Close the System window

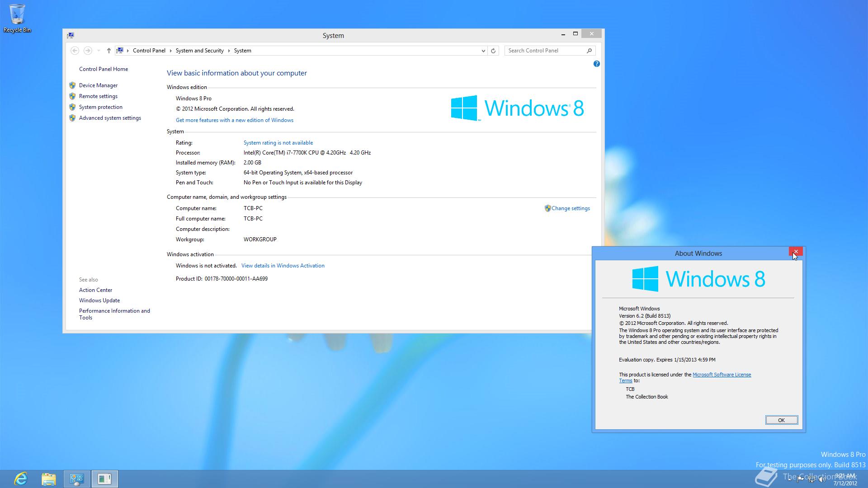tap(591, 34)
